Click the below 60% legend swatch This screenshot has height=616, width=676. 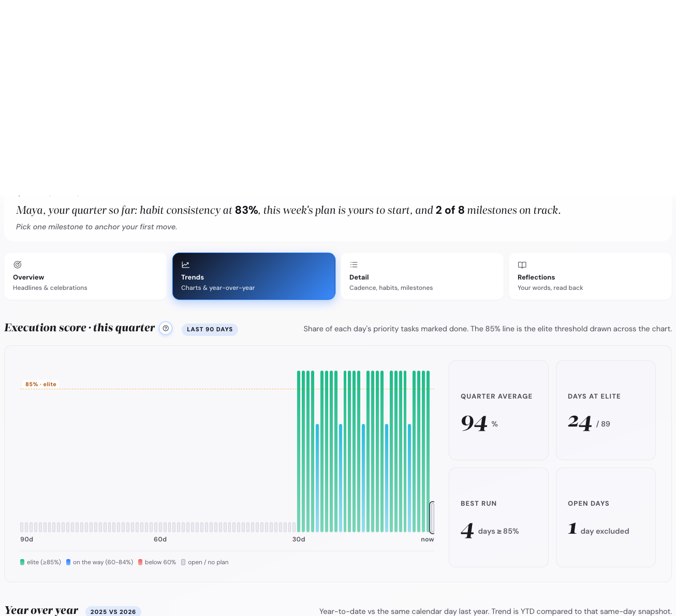point(140,562)
